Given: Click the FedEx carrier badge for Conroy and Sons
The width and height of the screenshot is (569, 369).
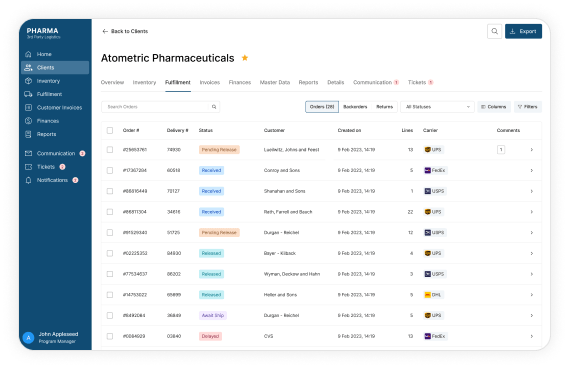Looking at the screenshot, I should pos(435,170).
